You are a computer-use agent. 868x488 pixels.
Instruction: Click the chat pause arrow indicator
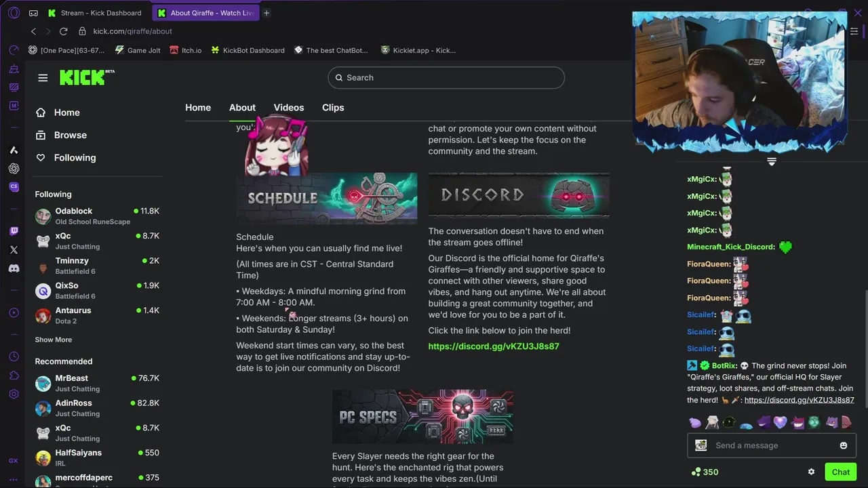[x=772, y=161]
